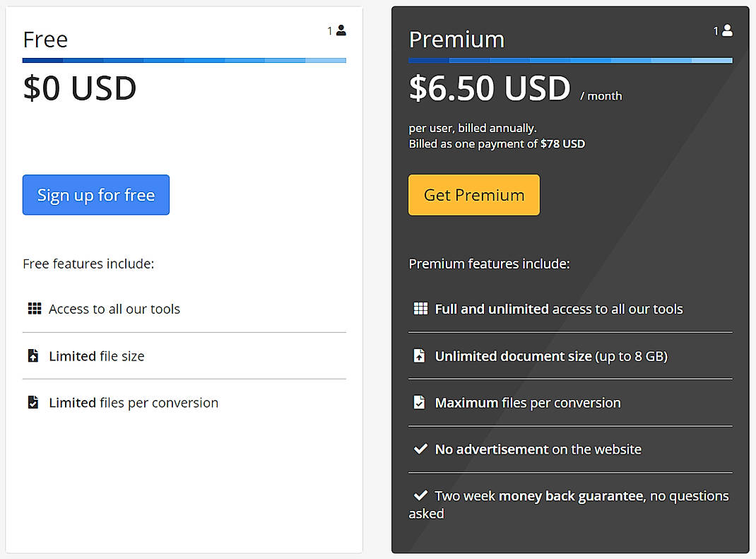Viewport: 756px width, 559px height.
Task: Click the blue gradient bar under Premium
Action: 570,61
